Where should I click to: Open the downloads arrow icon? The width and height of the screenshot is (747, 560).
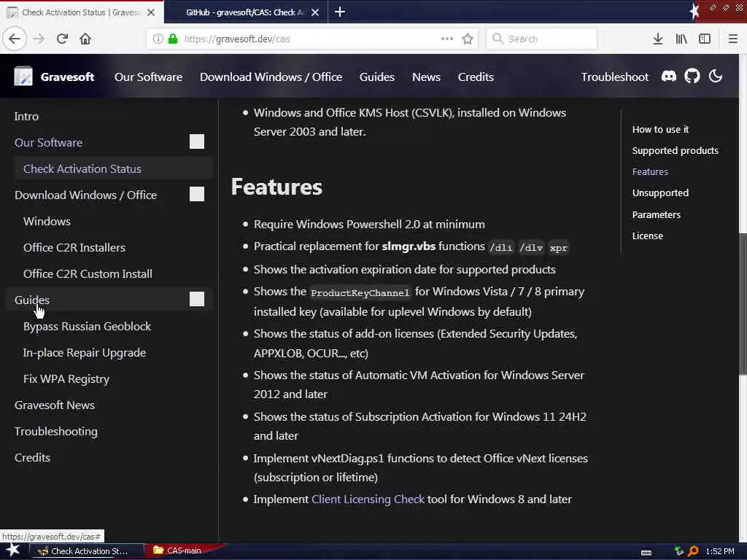pos(657,39)
